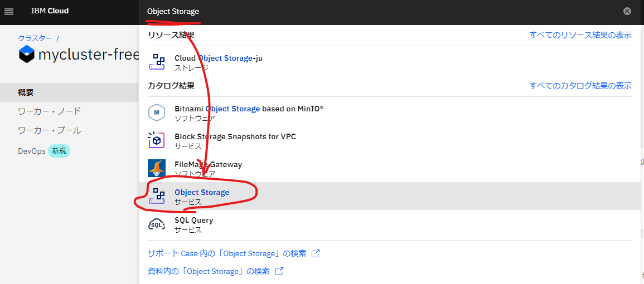
Task: Go to クラスター breadcrumb link
Action: click(x=35, y=38)
